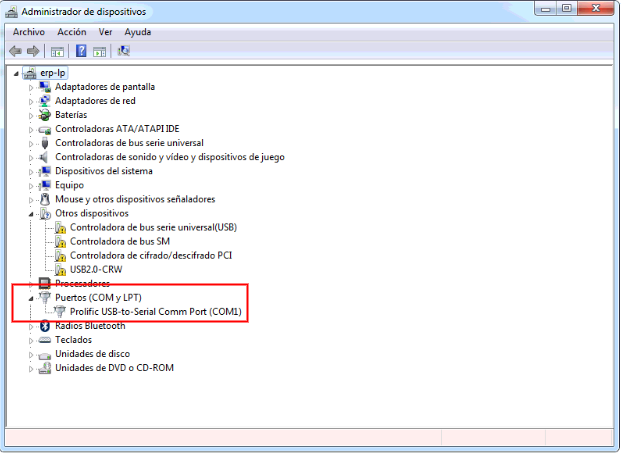Select the Mouse y otros dispositivos señaladores label
The width and height of the screenshot is (621, 453).
click(x=135, y=199)
